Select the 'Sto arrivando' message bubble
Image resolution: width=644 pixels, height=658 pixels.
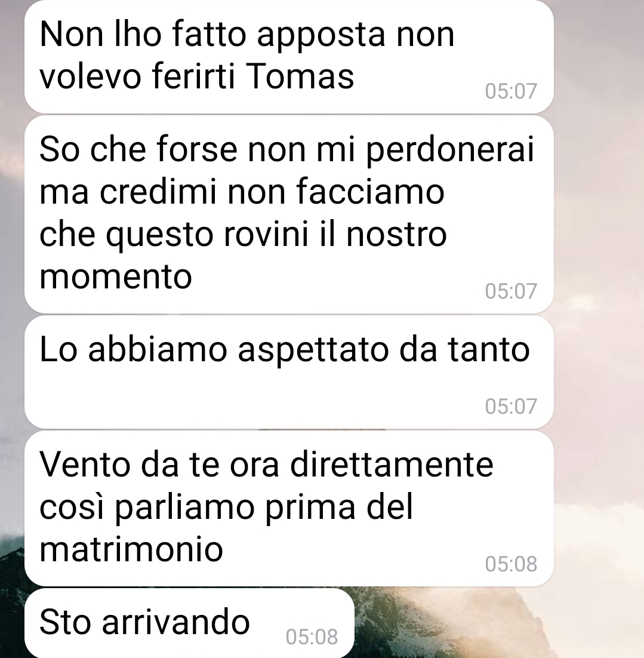coord(189,623)
